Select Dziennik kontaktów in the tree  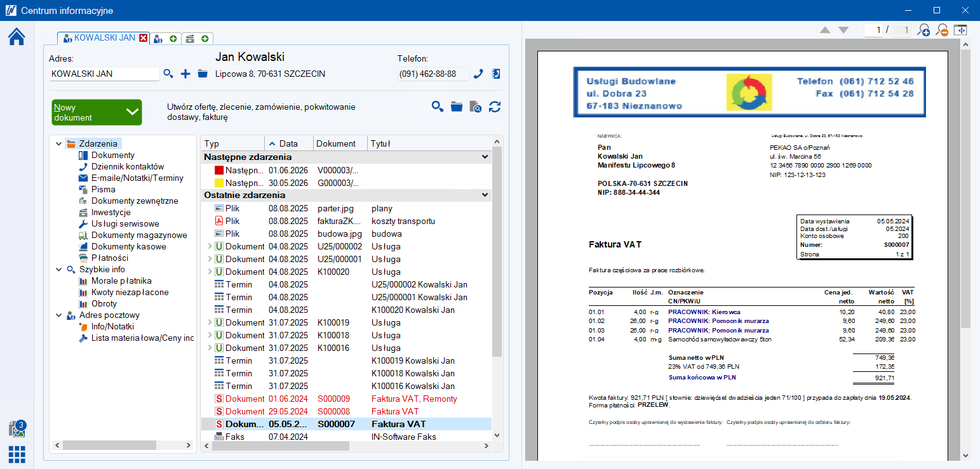[127, 166]
